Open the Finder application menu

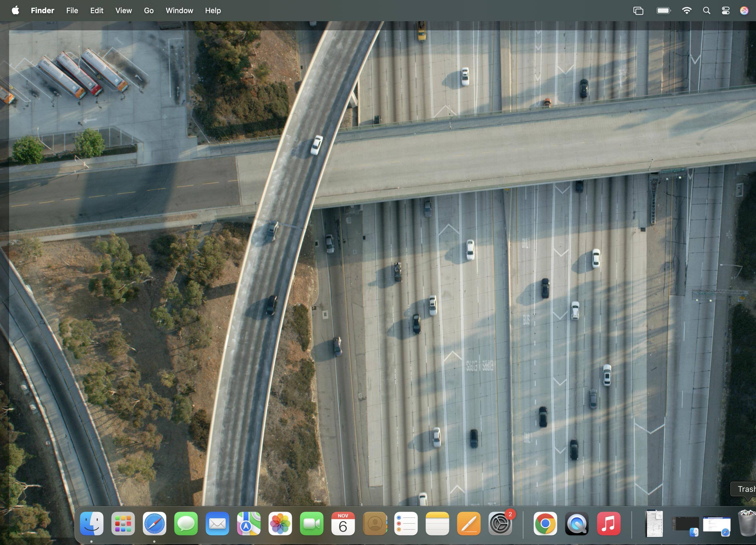coord(42,11)
